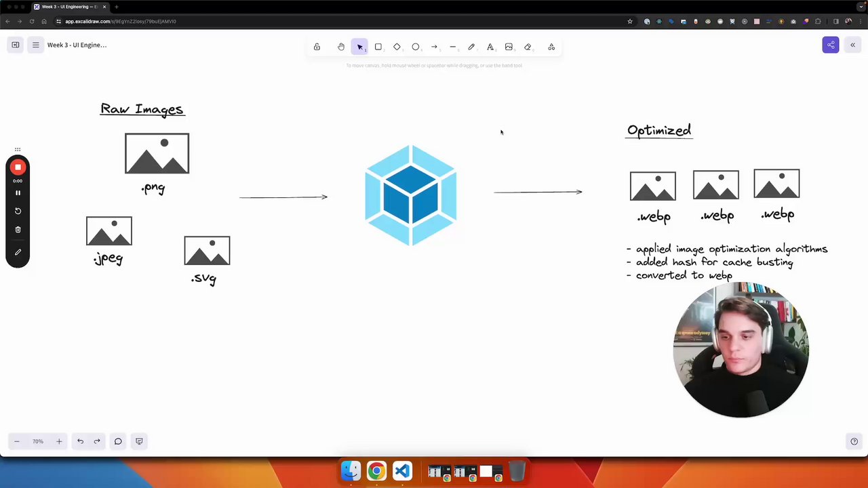Select the Ellipse shape tool

(416, 47)
